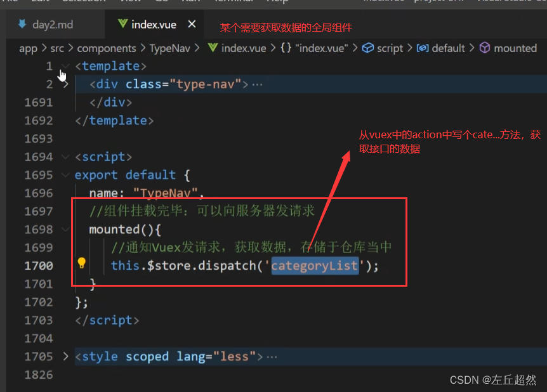Open the src breadcrumb segment
547x392 pixels.
pos(57,48)
